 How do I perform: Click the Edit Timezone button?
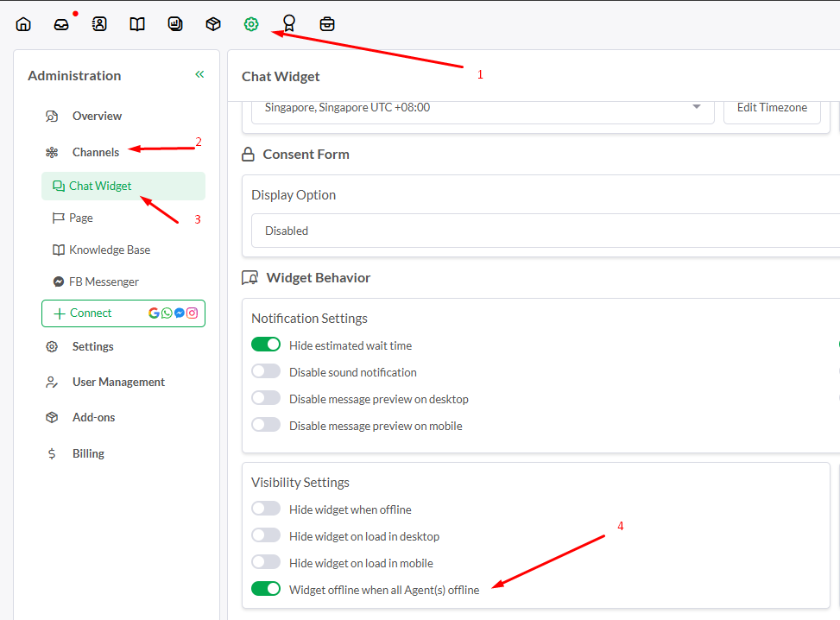coord(772,109)
